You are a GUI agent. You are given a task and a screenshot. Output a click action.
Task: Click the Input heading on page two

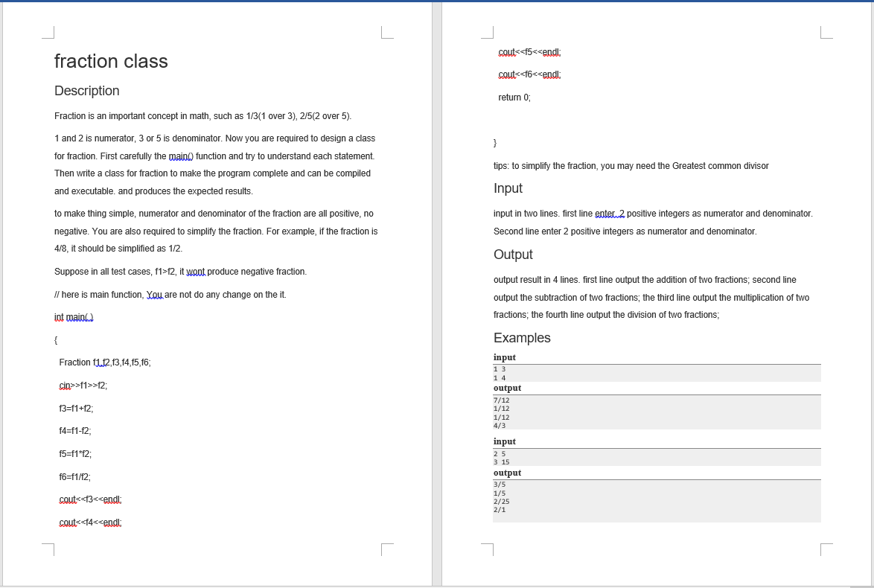pos(508,188)
